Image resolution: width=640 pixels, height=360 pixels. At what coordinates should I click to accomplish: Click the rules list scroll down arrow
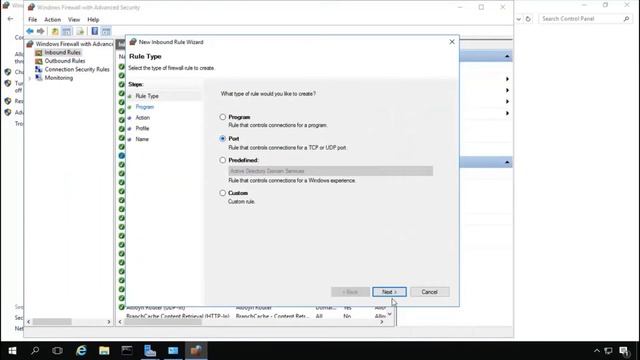click(x=389, y=314)
